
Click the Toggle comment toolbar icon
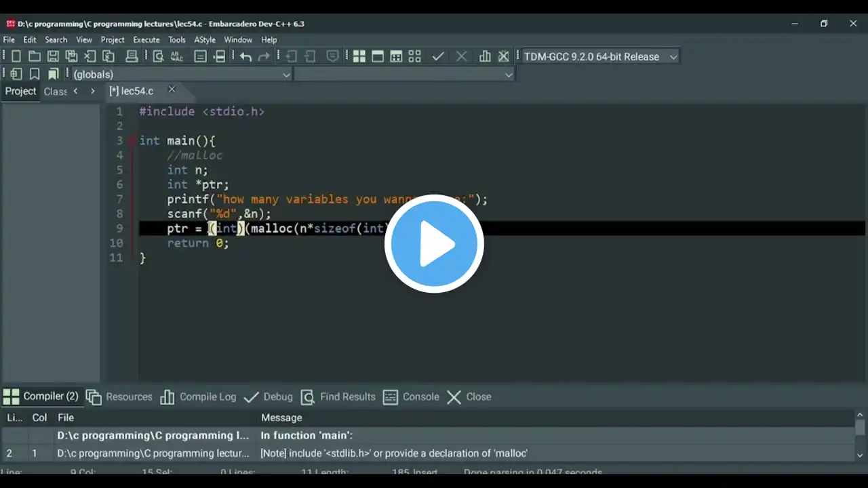(332, 56)
